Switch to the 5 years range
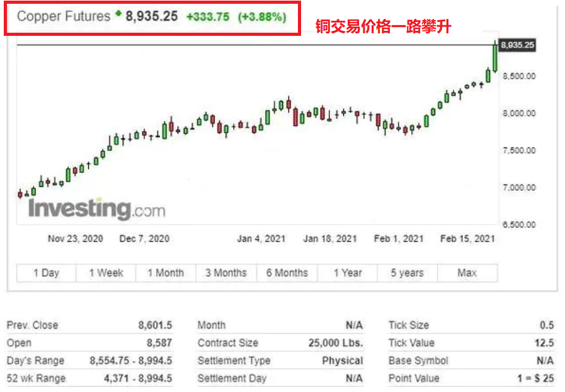Viewport: 565px width, 392px height. click(x=407, y=273)
